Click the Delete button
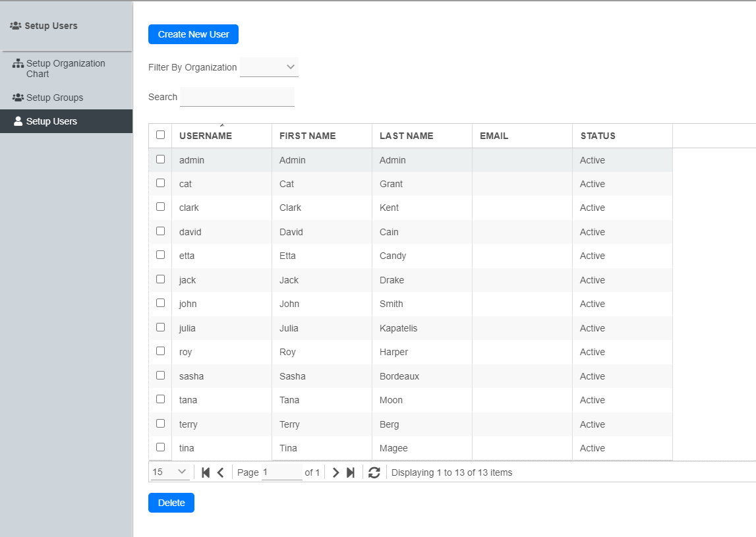The width and height of the screenshot is (756, 537). [x=171, y=503]
